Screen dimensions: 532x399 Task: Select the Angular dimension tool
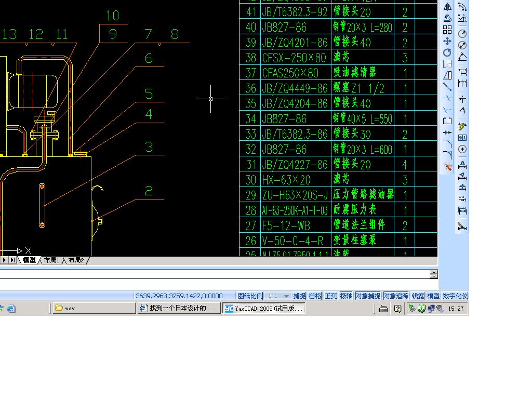pyautogui.click(x=462, y=57)
